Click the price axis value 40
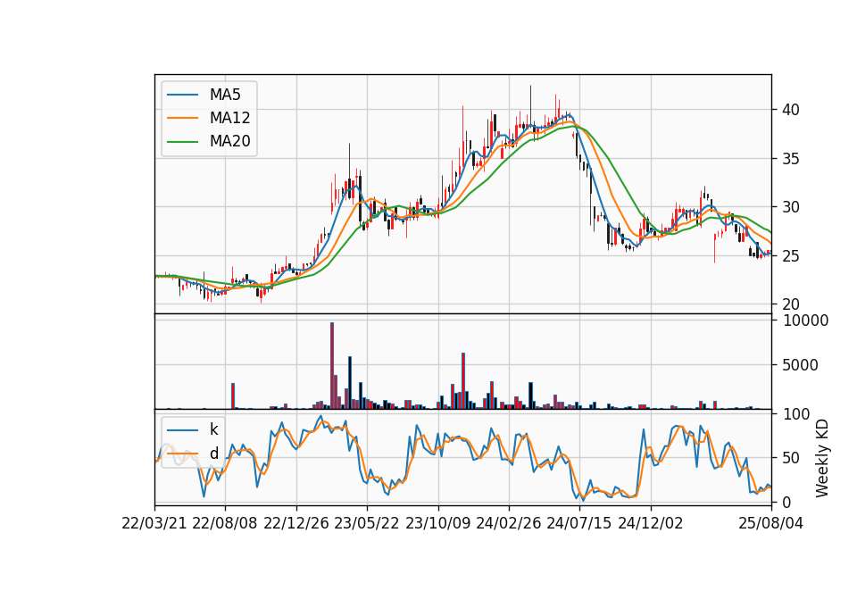The image size is (857, 616). coord(790,110)
